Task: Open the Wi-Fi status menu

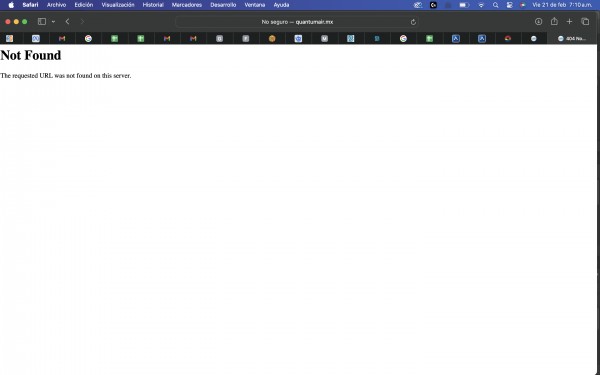Action: click(x=481, y=5)
